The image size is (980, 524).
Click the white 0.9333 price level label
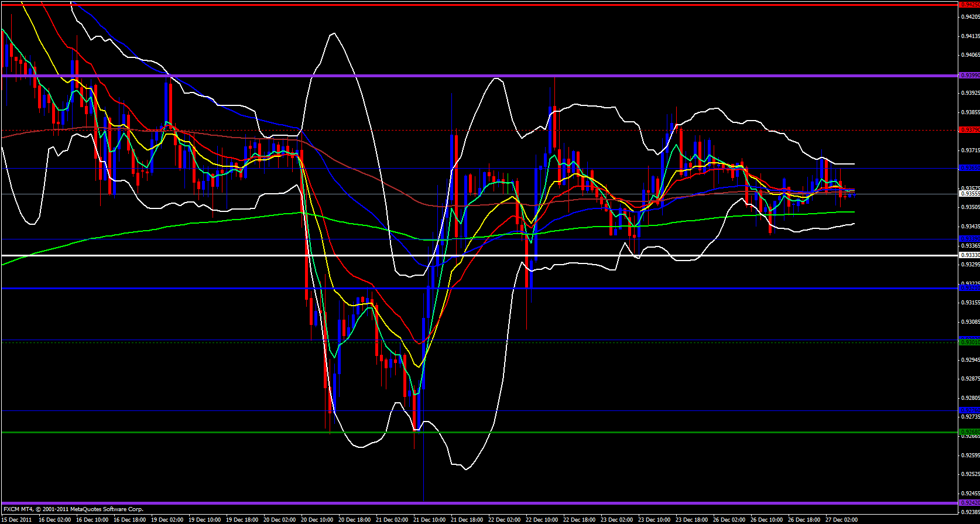pos(968,255)
